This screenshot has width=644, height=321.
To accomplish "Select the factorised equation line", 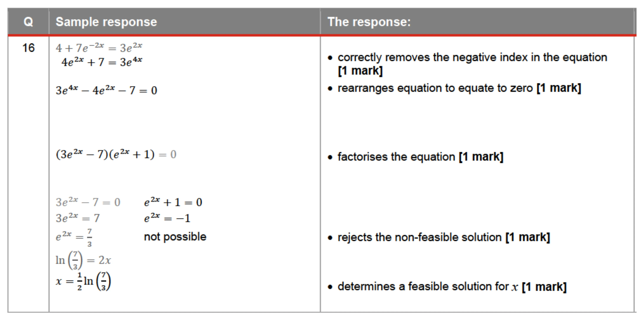I will (x=116, y=154).
